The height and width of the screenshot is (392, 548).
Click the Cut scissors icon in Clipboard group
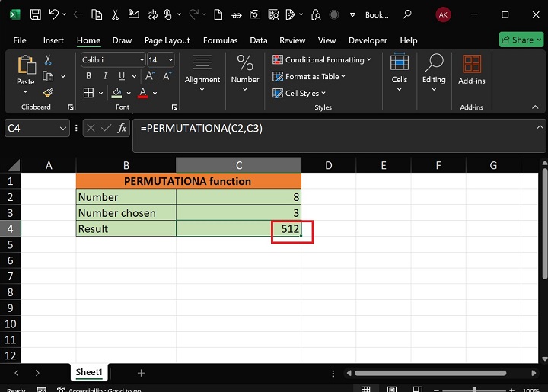coord(48,60)
